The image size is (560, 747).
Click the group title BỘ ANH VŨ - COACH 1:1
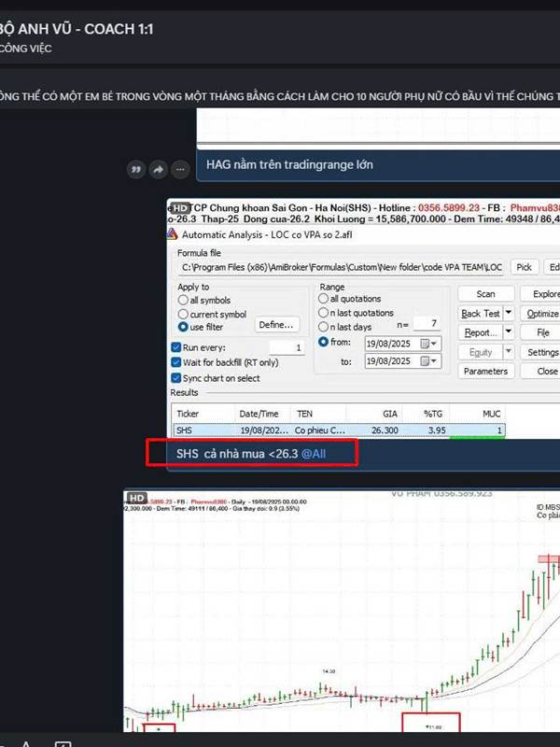coord(77,29)
